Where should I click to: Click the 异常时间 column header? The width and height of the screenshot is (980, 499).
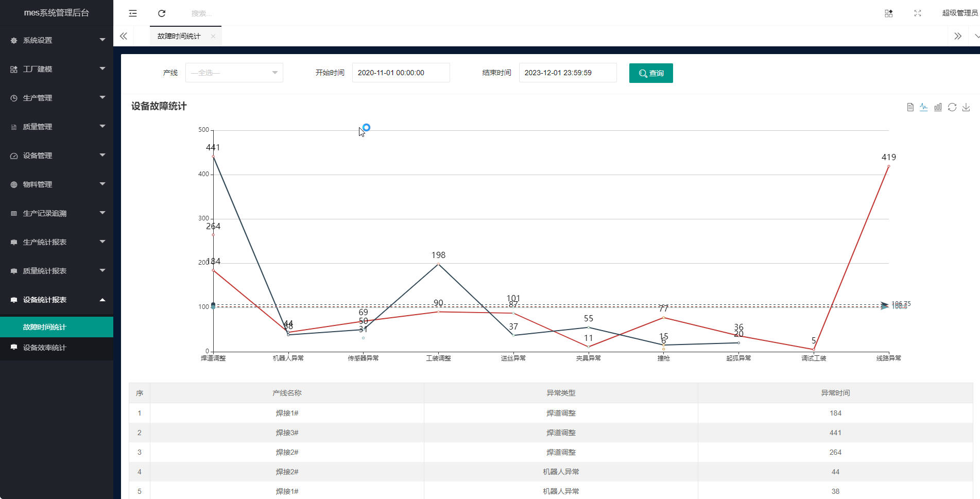pos(835,393)
